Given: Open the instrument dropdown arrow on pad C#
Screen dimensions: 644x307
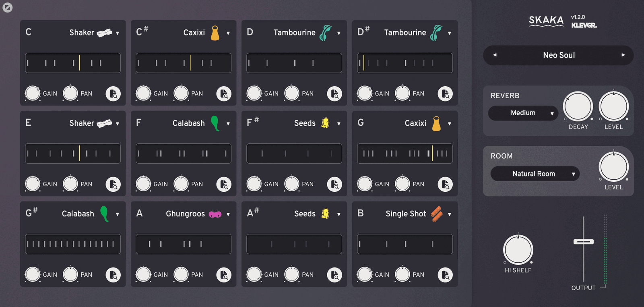Looking at the screenshot, I should tap(228, 33).
